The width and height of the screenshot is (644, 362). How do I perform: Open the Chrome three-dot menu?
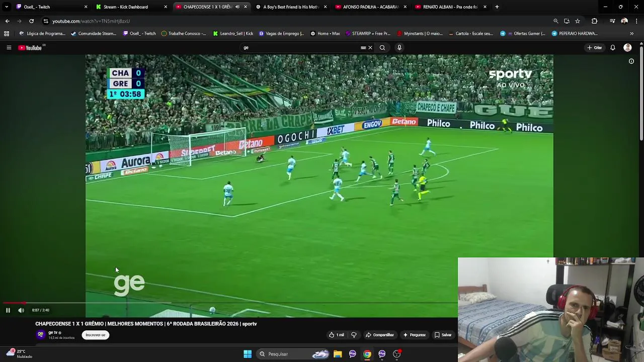[x=637, y=21]
